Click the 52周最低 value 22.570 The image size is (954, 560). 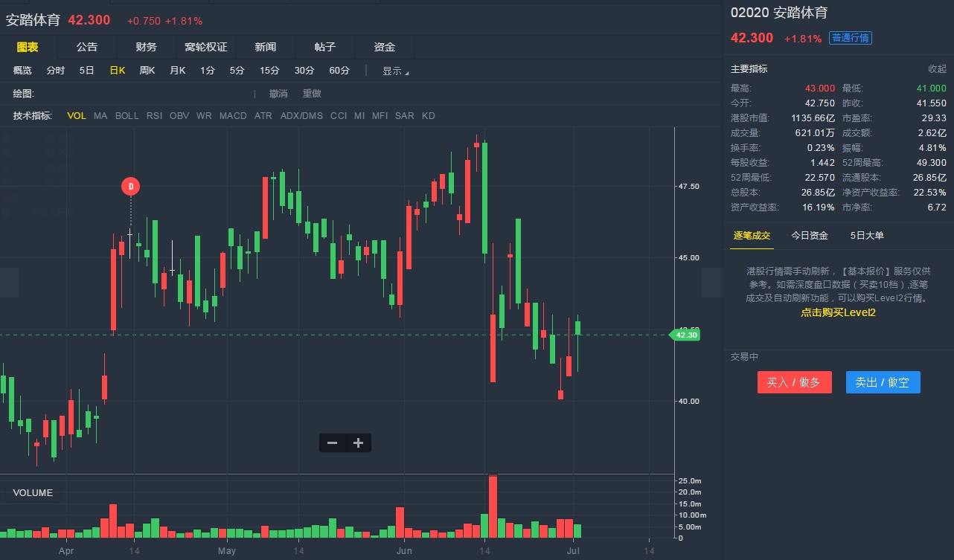click(x=820, y=178)
